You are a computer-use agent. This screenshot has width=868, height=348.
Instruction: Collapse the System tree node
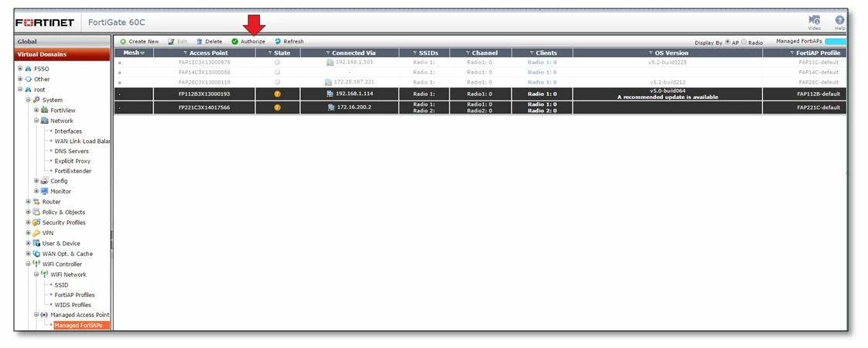point(28,100)
